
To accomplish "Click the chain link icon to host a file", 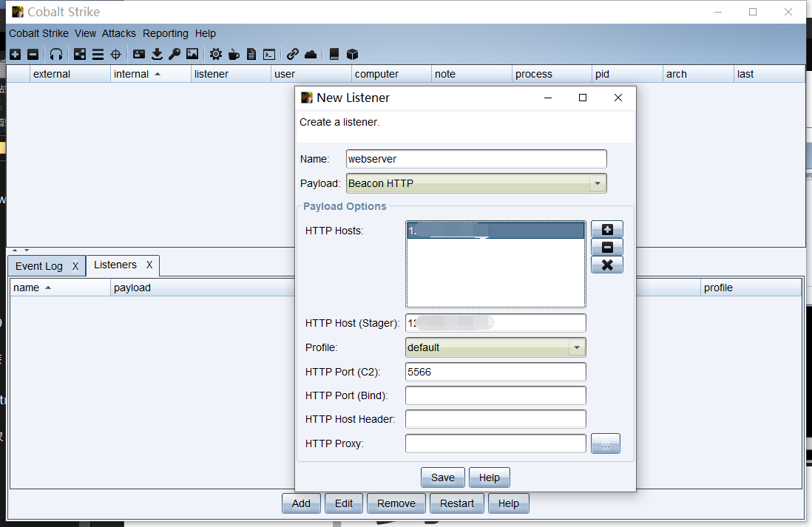I will (293, 54).
